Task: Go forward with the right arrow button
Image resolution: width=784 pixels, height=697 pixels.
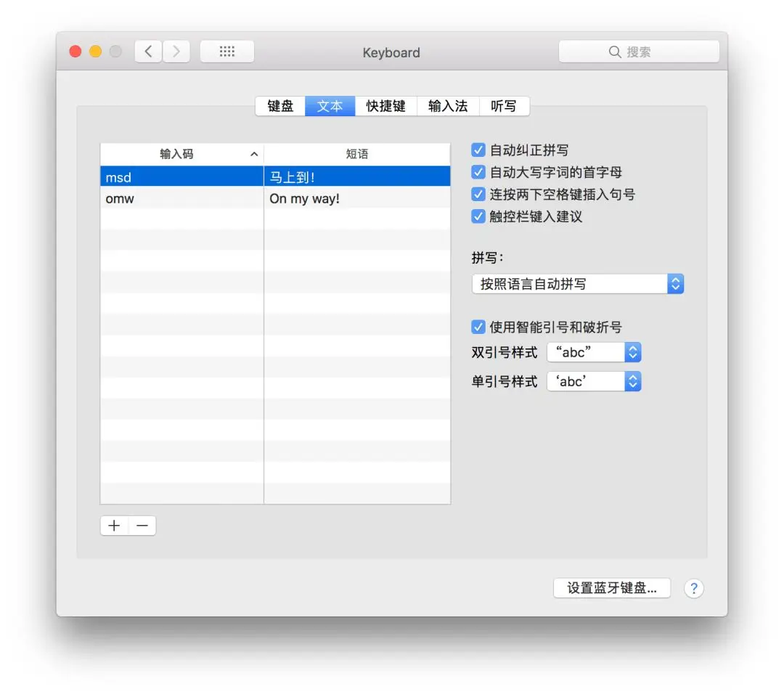Action: pos(176,52)
